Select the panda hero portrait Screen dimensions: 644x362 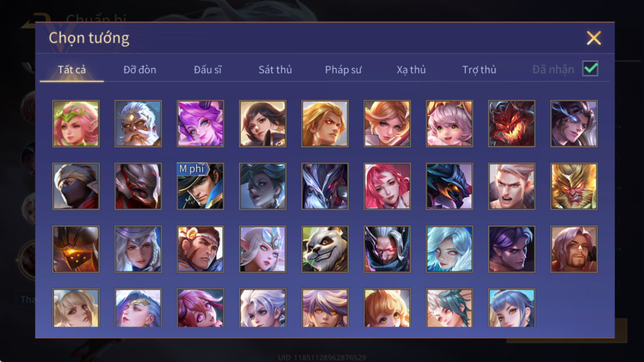point(325,249)
